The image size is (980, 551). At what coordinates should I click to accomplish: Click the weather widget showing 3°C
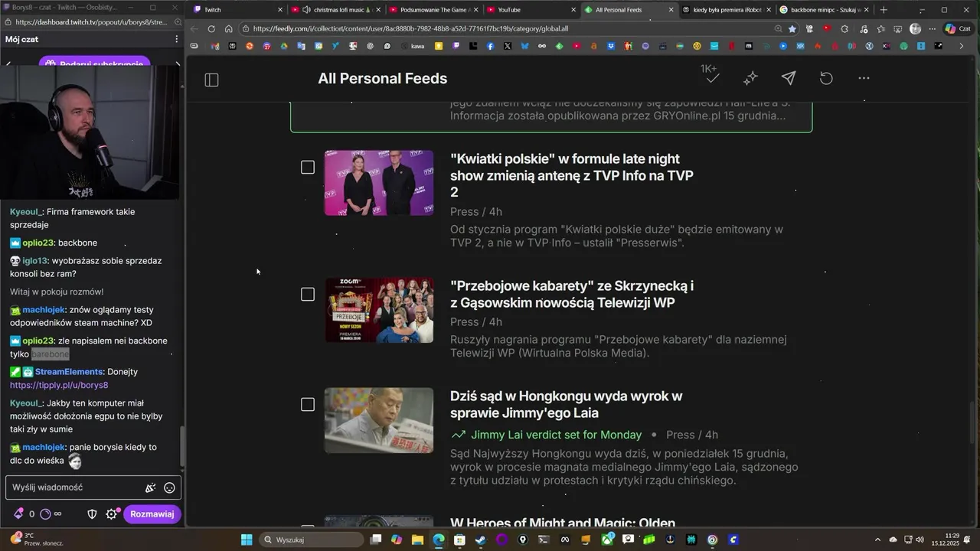pyautogui.click(x=38, y=540)
